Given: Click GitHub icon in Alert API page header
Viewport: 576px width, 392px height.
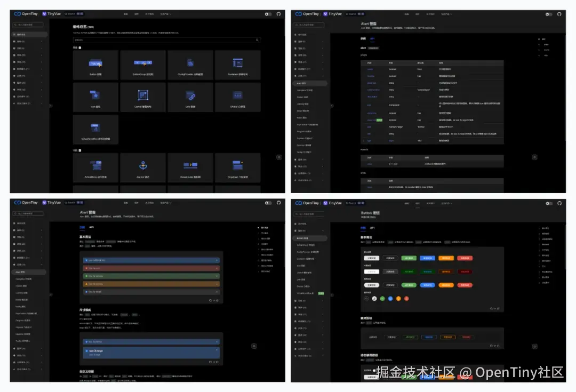Looking at the screenshot, I should point(559,14).
